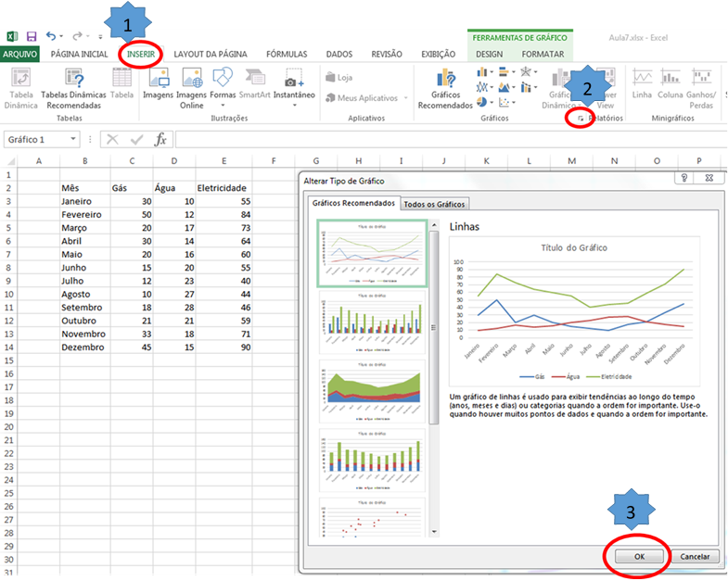Select the stacked area chart thumbnail
728x581 pixels.
372,391
